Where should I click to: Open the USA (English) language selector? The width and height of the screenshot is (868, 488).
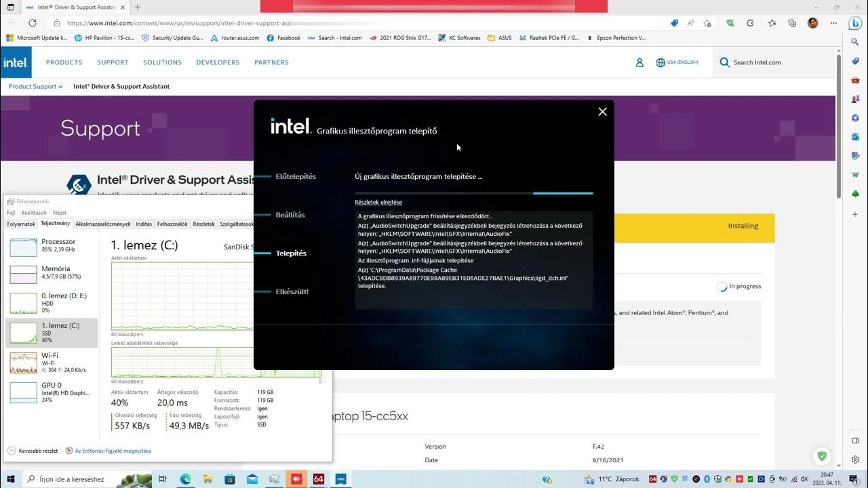tap(677, 62)
